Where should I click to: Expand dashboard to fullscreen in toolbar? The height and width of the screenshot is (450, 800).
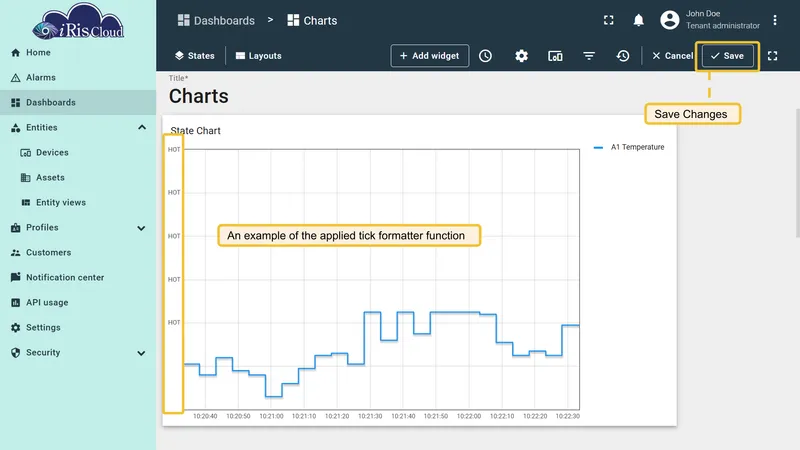[772, 56]
